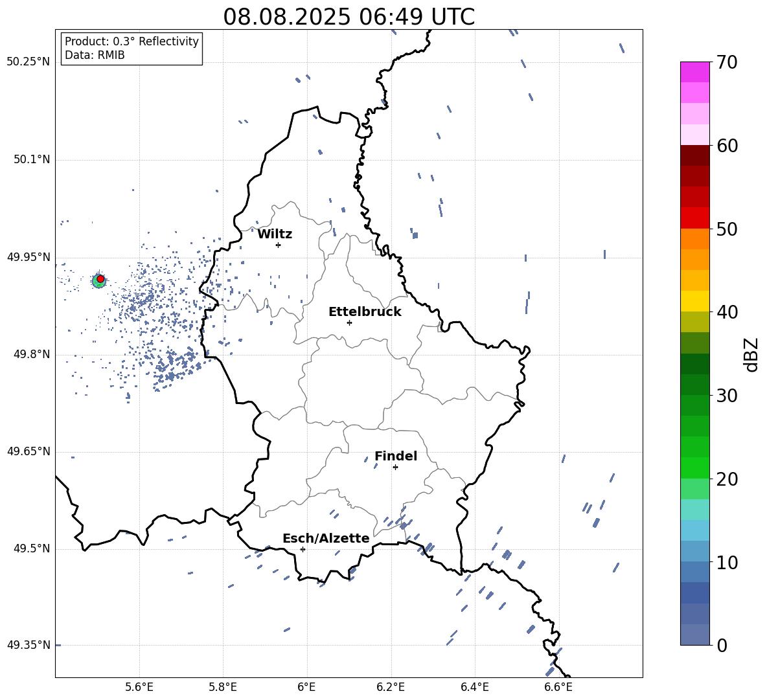The image size is (767, 700).
Task: Click the Findel city label
Action: coord(396,456)
